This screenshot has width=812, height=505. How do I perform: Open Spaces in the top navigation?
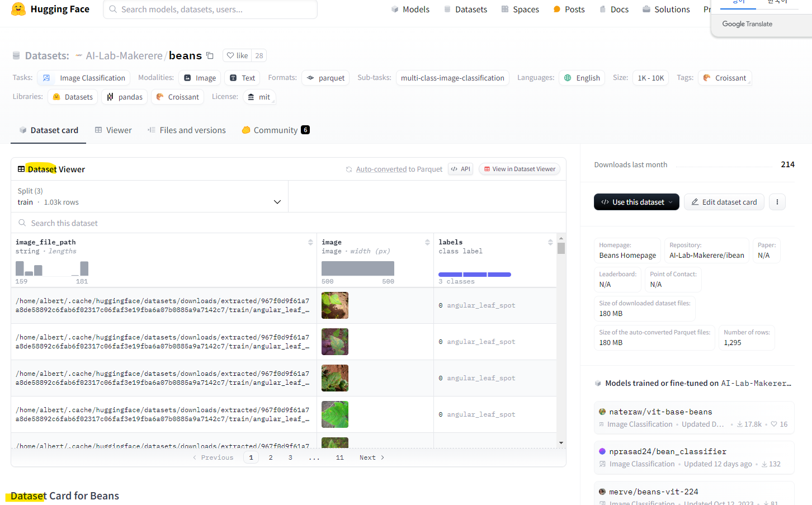tap(520, 10)
